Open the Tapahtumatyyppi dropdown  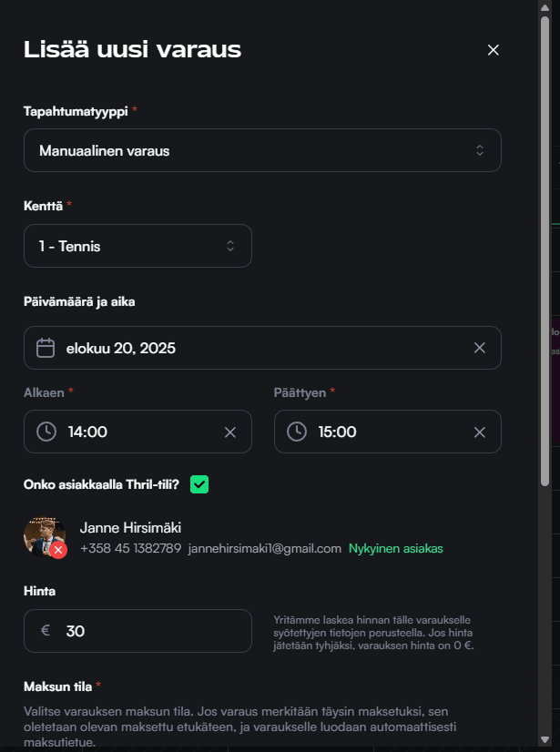click(x=262, y=150)
